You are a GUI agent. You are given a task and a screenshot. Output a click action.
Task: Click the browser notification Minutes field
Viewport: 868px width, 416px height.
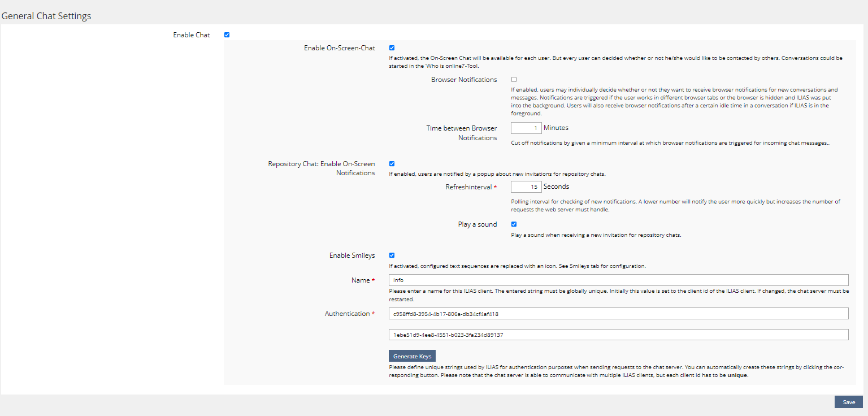(x=526, y=128)
